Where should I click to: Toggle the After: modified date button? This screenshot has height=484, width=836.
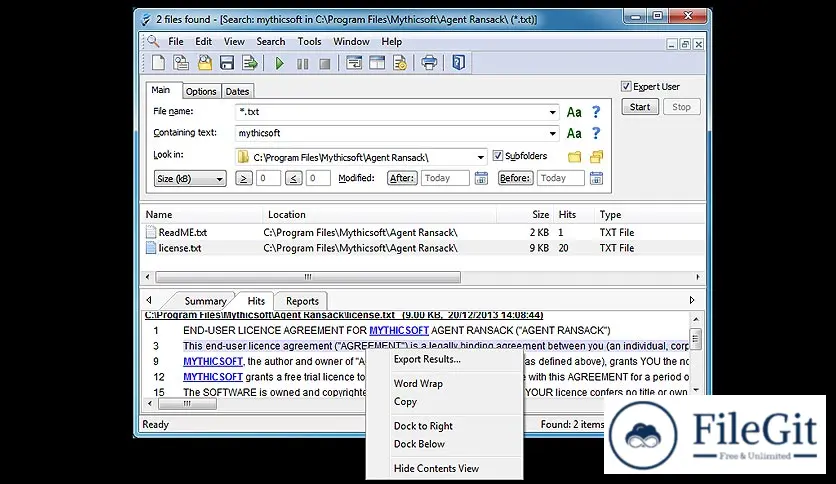402,178
